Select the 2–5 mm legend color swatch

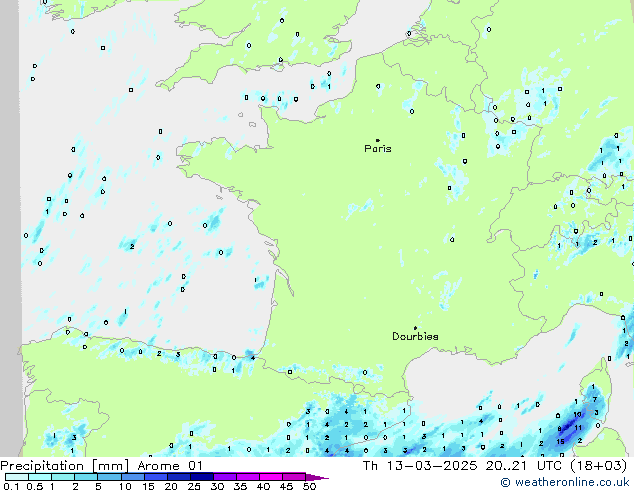click(x=86, y=477)
